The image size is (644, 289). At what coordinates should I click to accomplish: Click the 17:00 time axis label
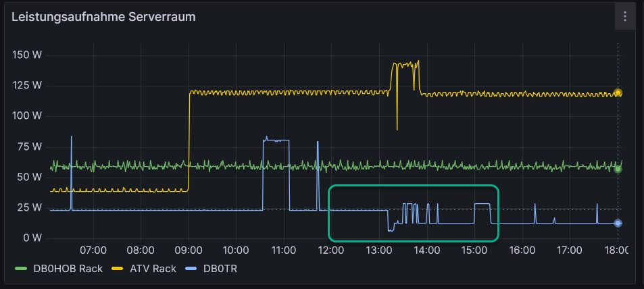coord(570,250)
